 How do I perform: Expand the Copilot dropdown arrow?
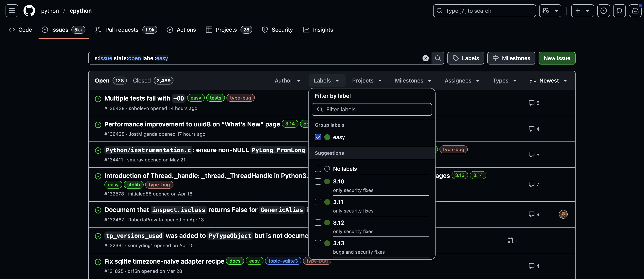[x=557, y=11]
